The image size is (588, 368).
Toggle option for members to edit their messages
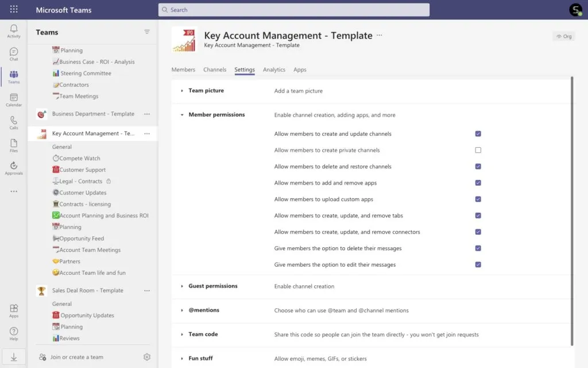478,264
